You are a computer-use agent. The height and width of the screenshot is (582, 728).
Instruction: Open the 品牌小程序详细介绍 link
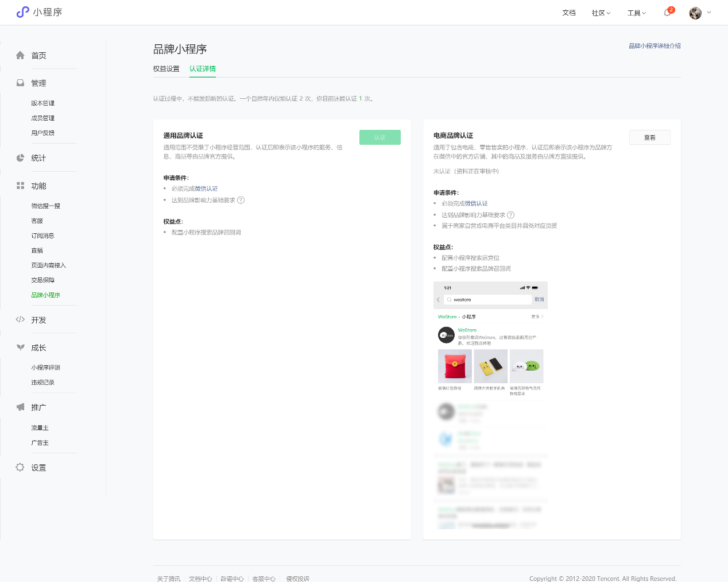click(655, 46)
